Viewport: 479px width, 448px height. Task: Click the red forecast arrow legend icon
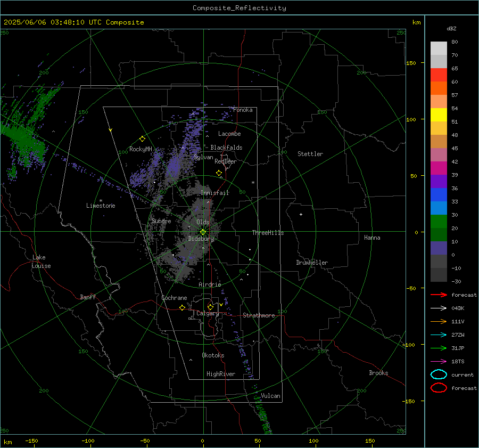pos(439,295)
